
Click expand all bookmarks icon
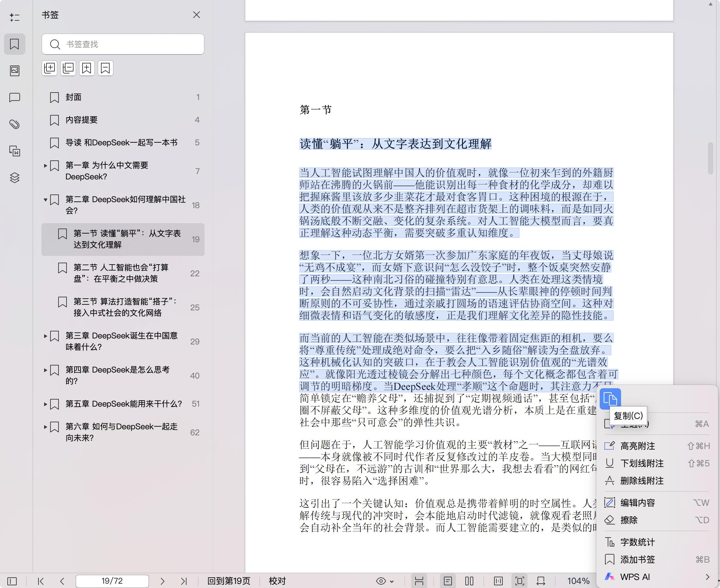(49, 68)
